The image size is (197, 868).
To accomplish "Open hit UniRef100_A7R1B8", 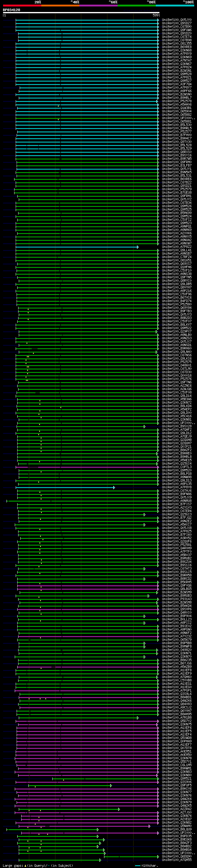I will pos(176,717).
